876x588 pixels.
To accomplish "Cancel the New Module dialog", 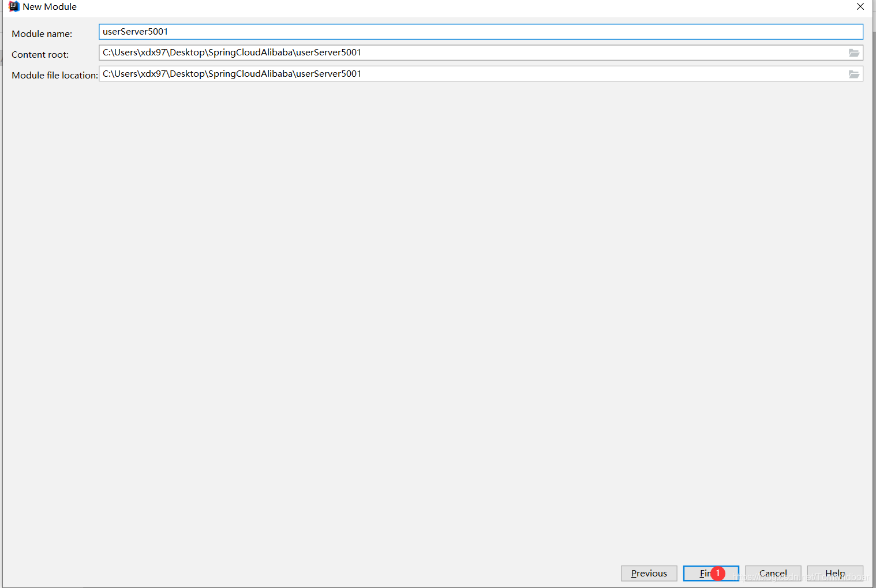I will [773, 574].
